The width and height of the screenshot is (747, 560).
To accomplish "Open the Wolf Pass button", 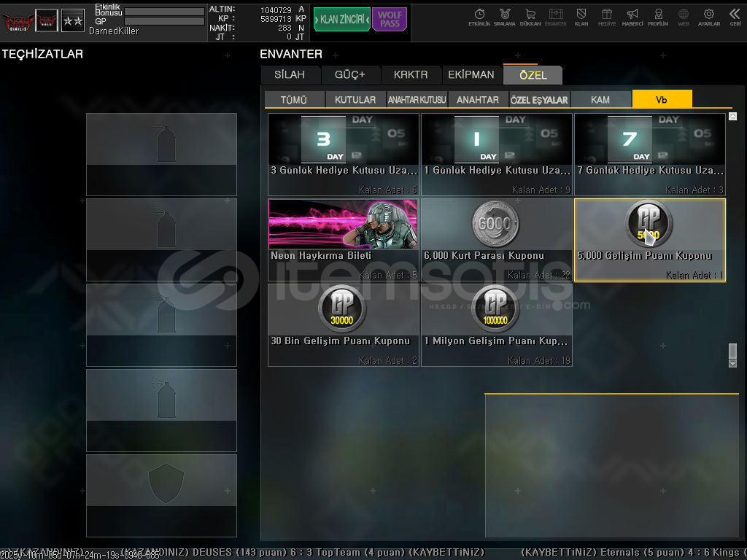I will click(x=390, y=20).
